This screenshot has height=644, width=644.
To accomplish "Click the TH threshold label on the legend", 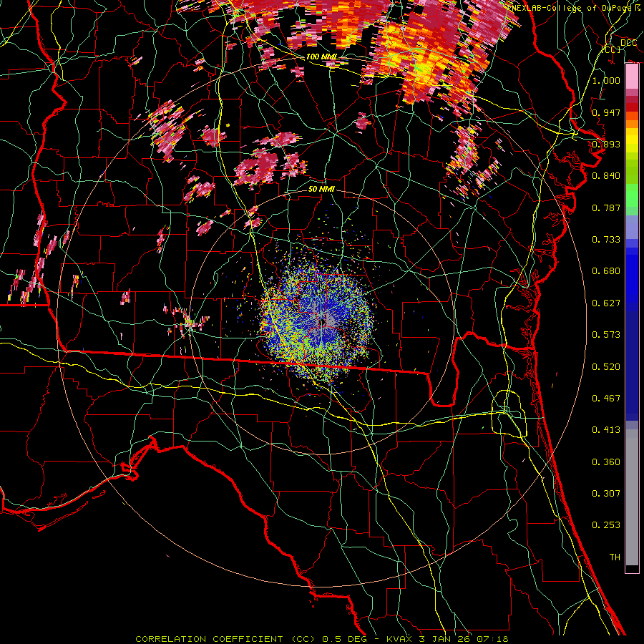I will [x=615, y=557].
